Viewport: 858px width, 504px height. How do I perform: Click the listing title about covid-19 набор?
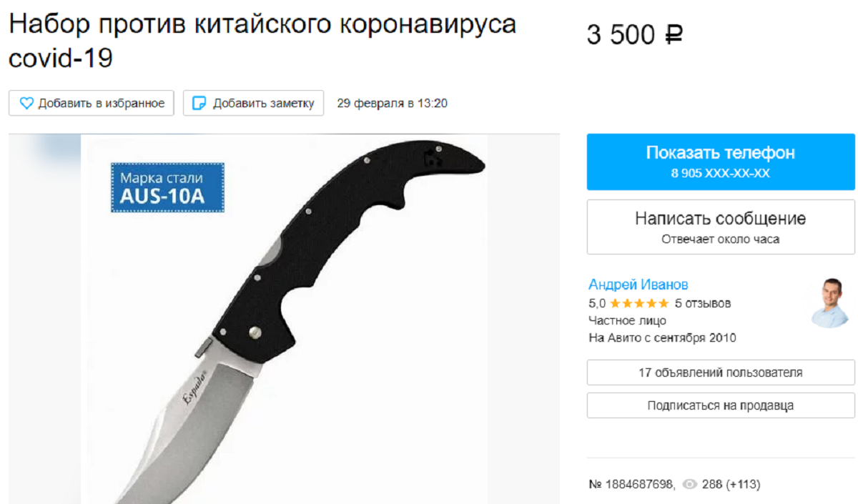(x=262, y=41)
